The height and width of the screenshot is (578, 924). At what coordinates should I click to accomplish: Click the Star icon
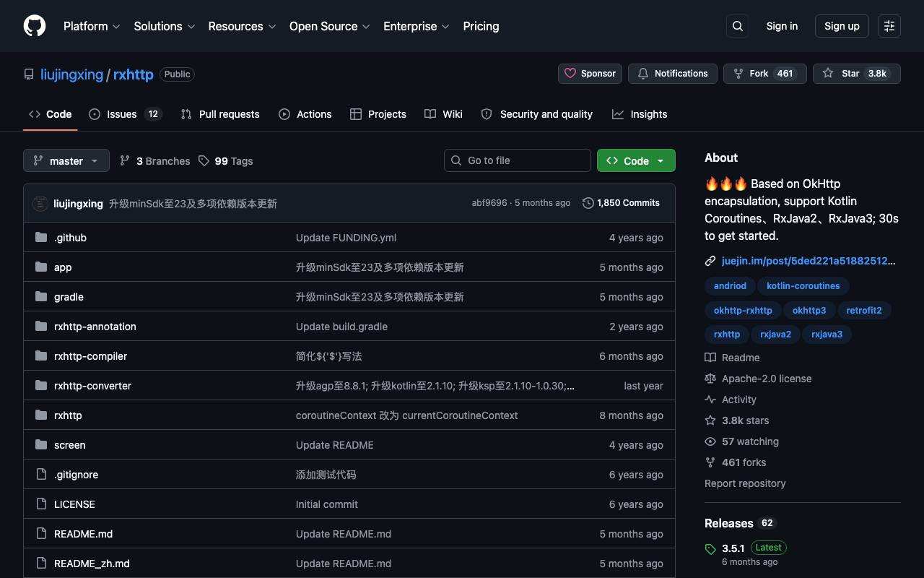[x=828, y=74]
